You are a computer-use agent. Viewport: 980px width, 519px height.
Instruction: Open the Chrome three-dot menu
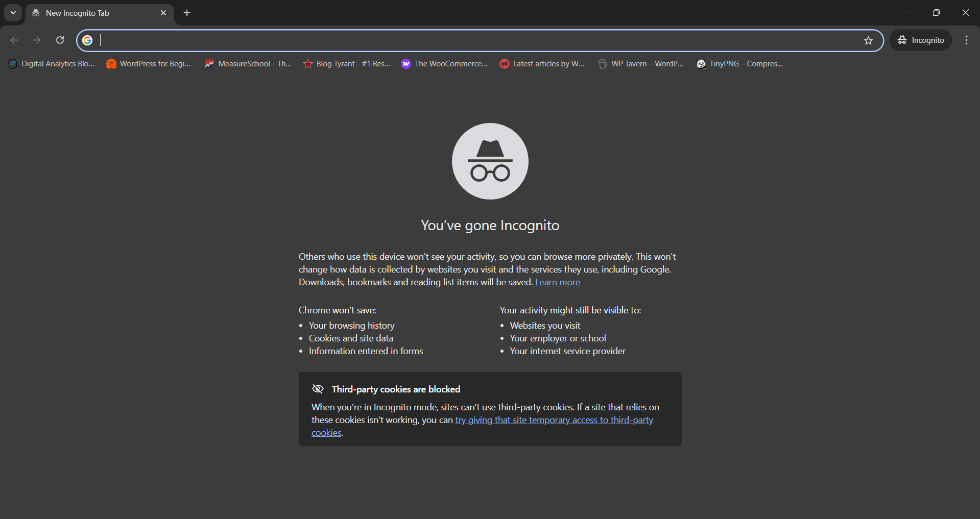coord(966,40)
